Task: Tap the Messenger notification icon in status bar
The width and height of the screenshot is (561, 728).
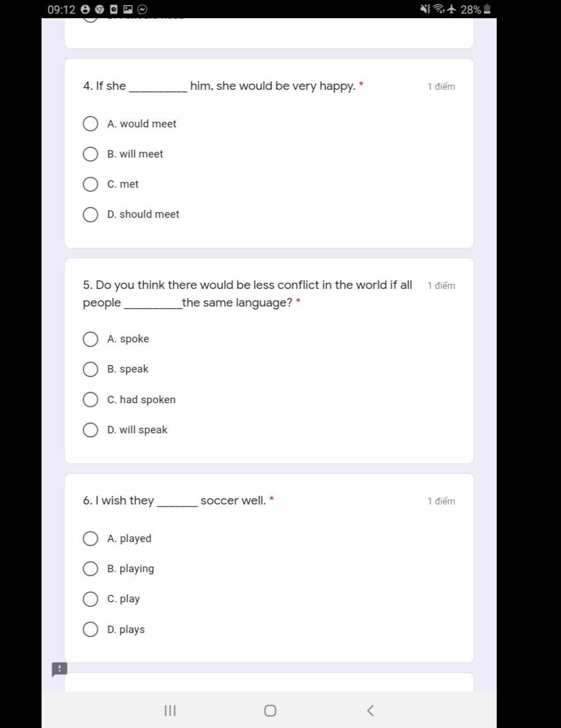Action: pyautogui.click(x=142, y=9)
